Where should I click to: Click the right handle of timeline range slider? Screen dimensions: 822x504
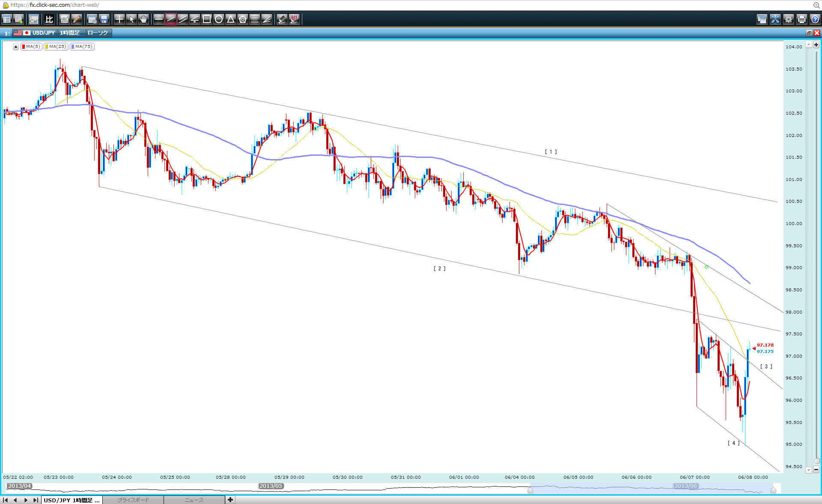(773, 490)
